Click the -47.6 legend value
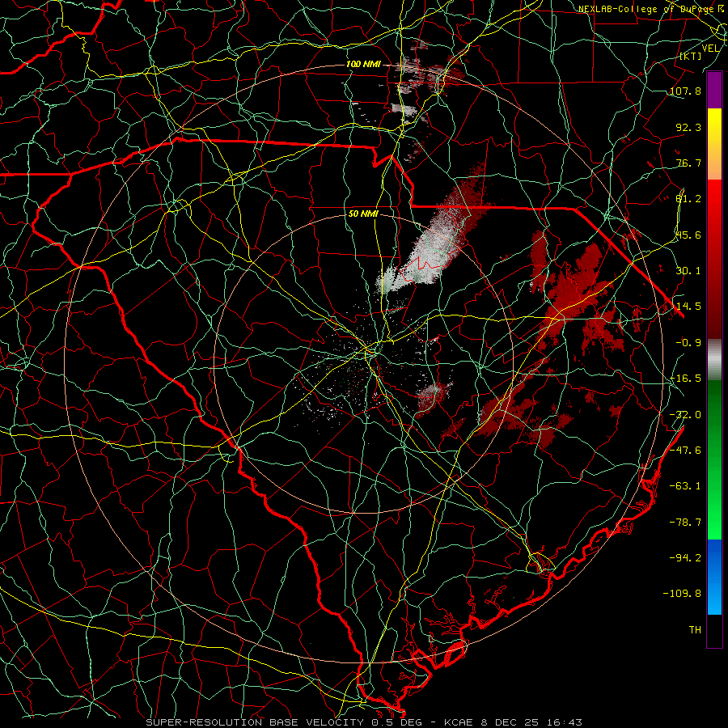Image resolution: width=728 pixels, height=728 pixels. [685, 451]
